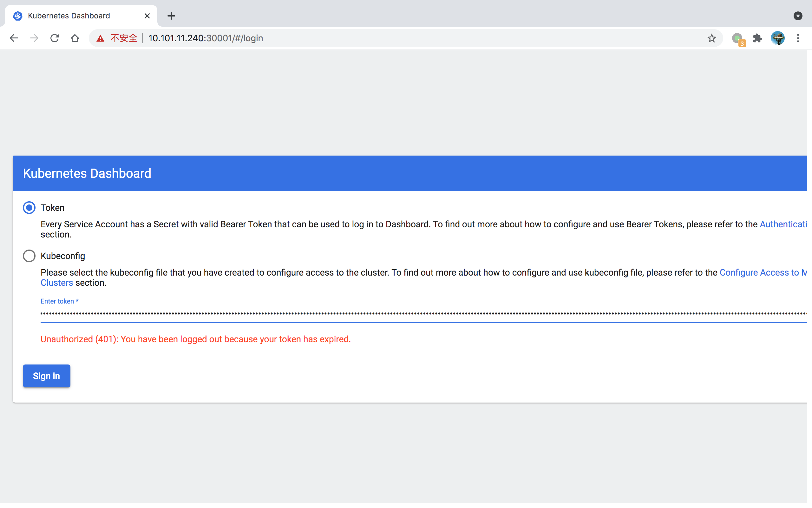Click the Token option label
Image resolution: width=812 pixels, height=508 pixels.
coord(53,208)
